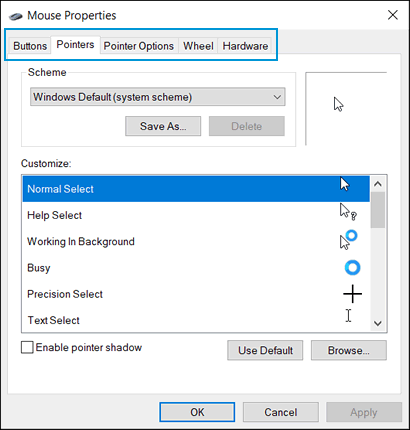Enable pointer shadow checkbox
The width and height of the screenshot is (410, 430).
tap(27, 347)
